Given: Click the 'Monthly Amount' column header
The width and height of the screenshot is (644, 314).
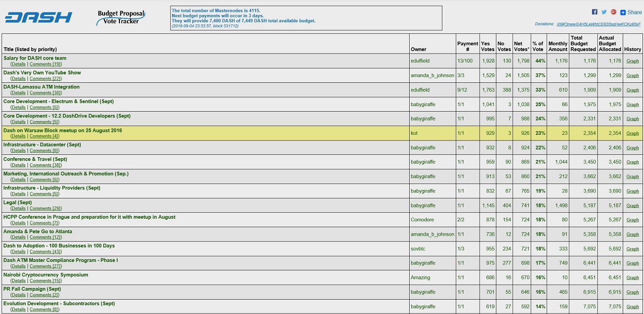Looking at the screenshot, I should [558, 46].
